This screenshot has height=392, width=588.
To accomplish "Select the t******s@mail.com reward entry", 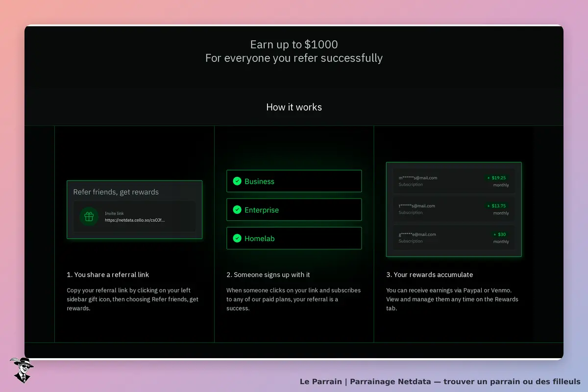I will (454, 209).
